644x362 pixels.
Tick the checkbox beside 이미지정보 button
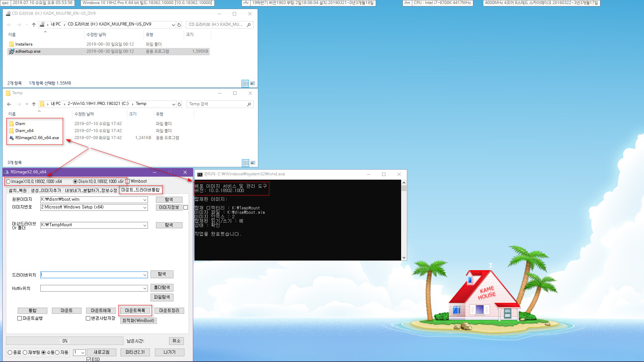[x=186, y=207]
